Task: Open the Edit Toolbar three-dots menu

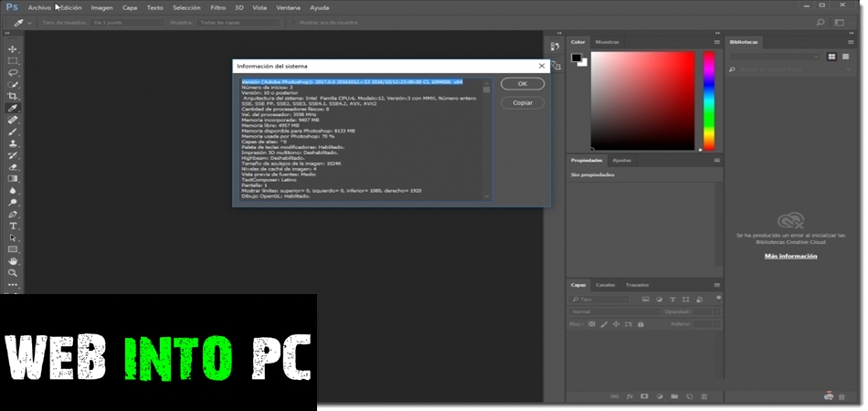Action: [13, 285]
